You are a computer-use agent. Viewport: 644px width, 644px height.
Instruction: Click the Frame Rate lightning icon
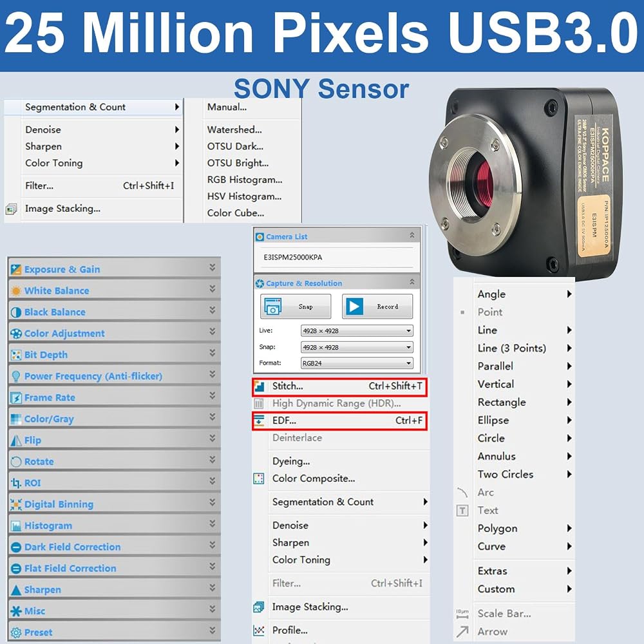tap(16, 397)
